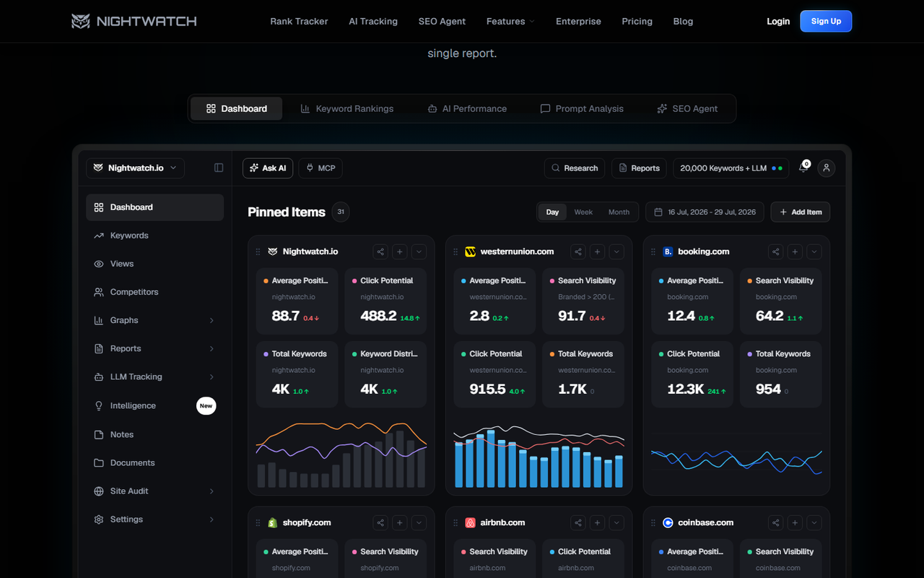Share the booking.com card

[776, 251]
